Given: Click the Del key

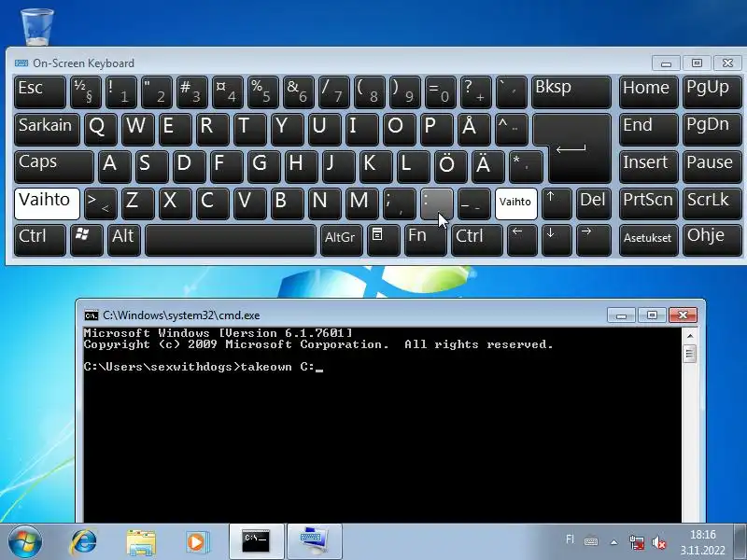Looking at the screenshot, I should coord(594,203).
